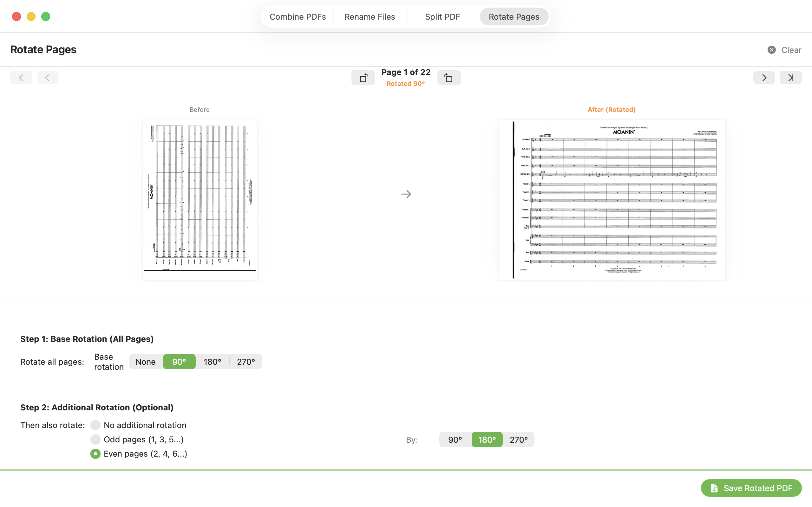The height and width of the screenshot is (507, 812).
Task: Select Even pages radio button
Action: pos(95,454)
